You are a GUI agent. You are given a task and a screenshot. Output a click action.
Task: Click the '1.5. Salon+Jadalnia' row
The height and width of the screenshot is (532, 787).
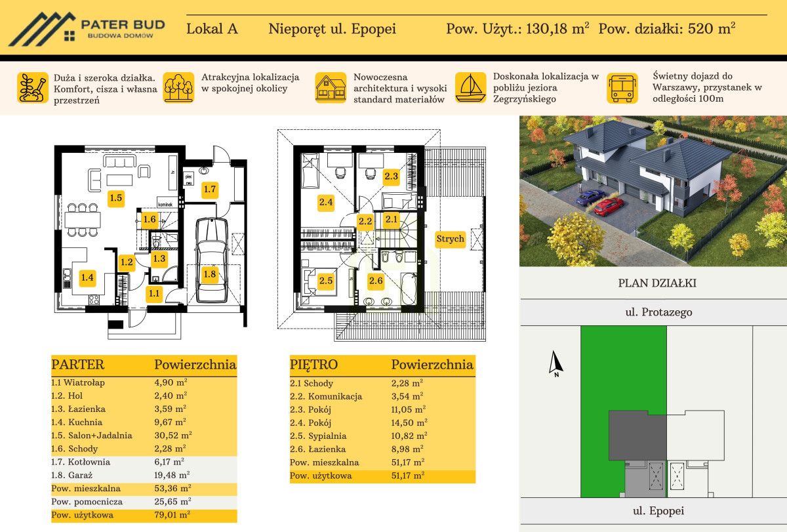tap(144, 435)
